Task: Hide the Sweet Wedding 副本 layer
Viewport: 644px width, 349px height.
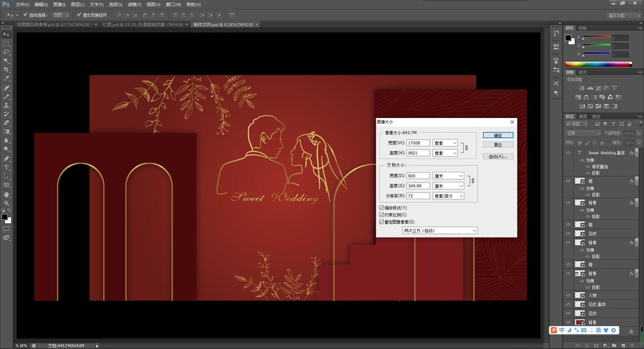Action: [x=568, y=152]
